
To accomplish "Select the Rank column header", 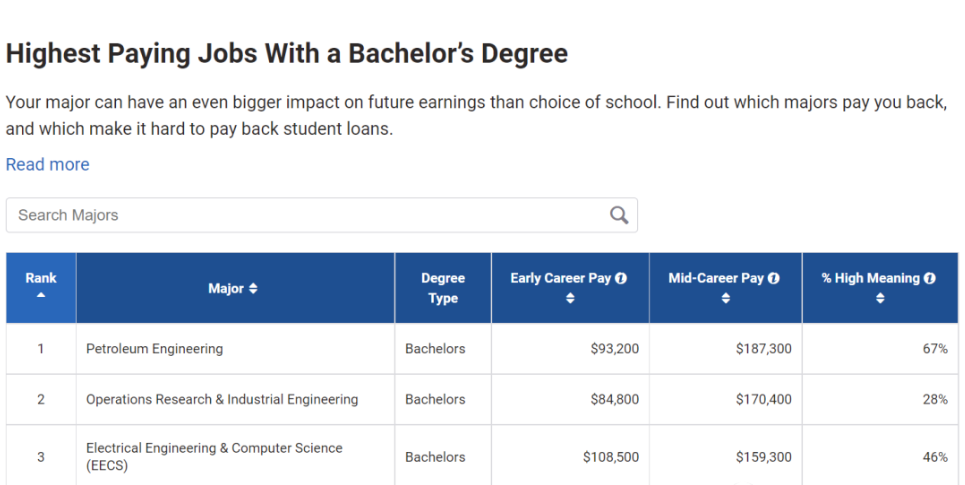I will pyautogui.click(x=41, y=287).
